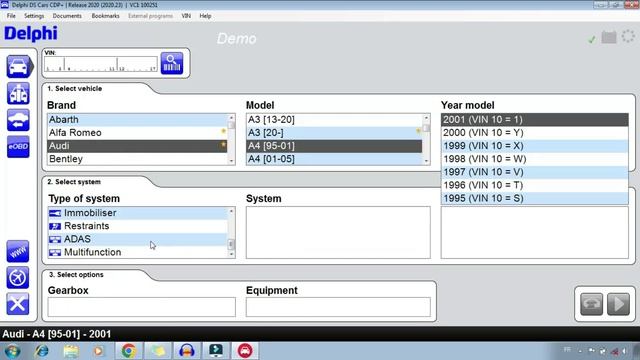
Task: Open Windows Start button
Action: (x=12, y=351)
